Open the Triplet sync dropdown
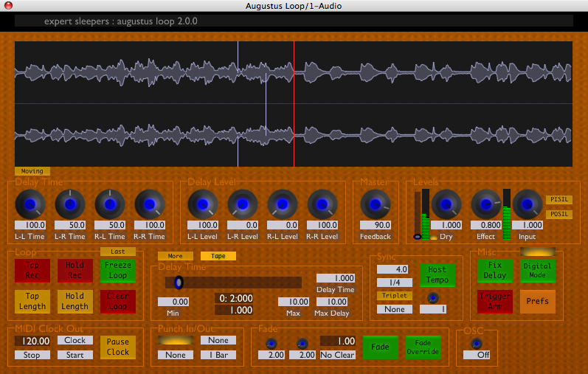The height and width of the screenshot is (374, 588). [x=395, y=296]
